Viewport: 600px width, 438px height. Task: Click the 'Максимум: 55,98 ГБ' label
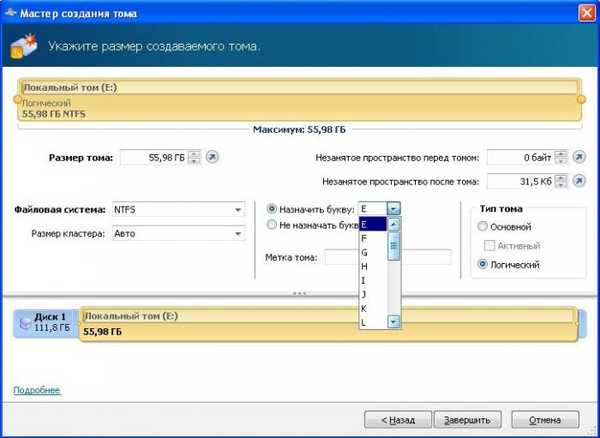(299, 130)
